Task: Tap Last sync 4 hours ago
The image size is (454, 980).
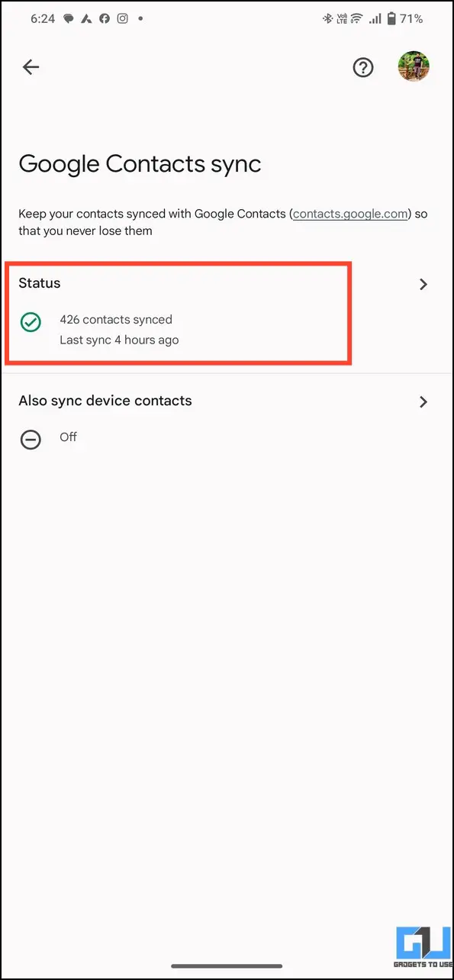Action: tap(119, 340)
